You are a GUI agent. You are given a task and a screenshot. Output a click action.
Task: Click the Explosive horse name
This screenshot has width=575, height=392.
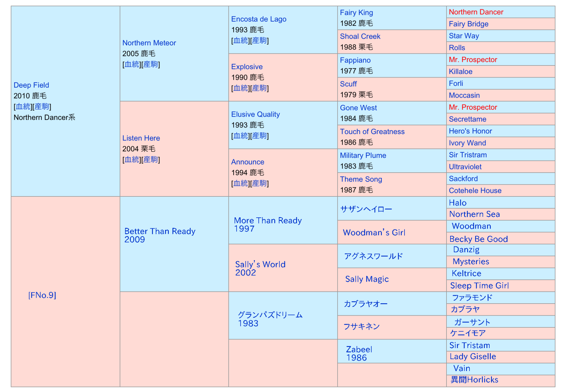click(x=247, y=67)
